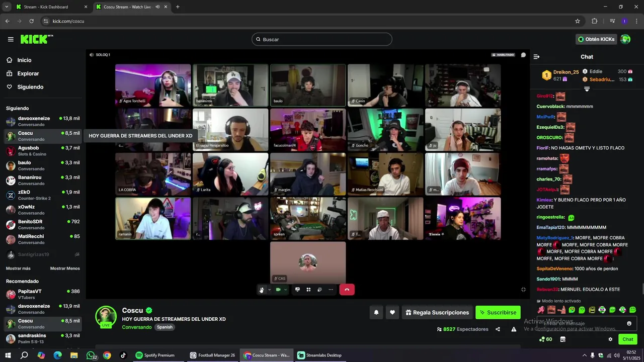Image resolution: width=644 pixels, height=362 pixels.
Task: Click the Obtén KICKs button
Action: point(596,39)
